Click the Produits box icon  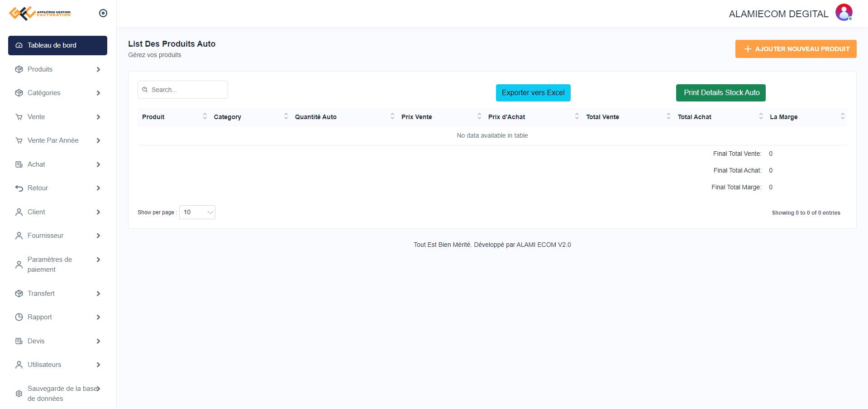19,69
